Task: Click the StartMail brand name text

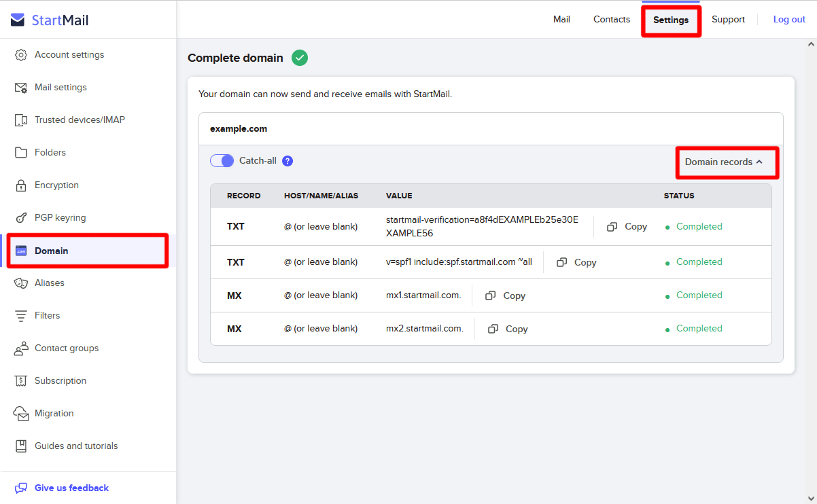Action: (x=60, y=20)
